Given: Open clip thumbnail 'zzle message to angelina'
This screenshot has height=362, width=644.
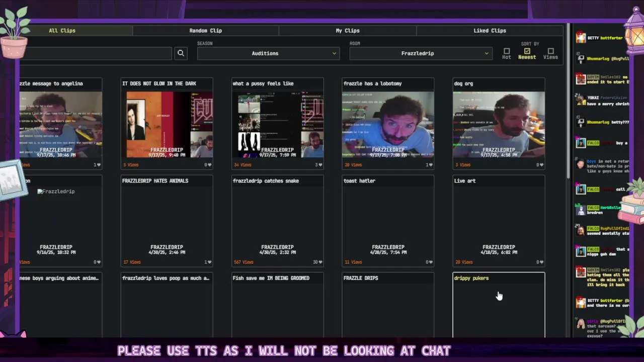Looking at the screenshot, I should click(61, 124).
